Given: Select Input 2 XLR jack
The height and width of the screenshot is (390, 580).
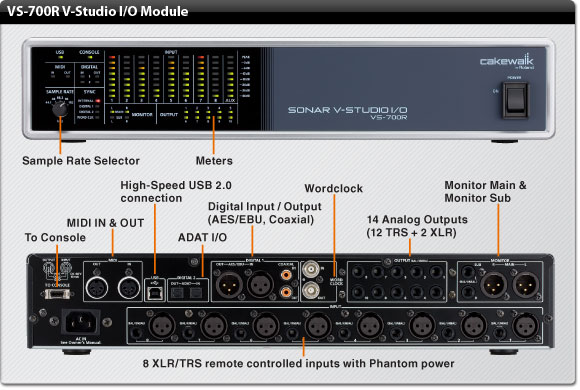Looking at the screenshot, I should [x=474, y=326].
